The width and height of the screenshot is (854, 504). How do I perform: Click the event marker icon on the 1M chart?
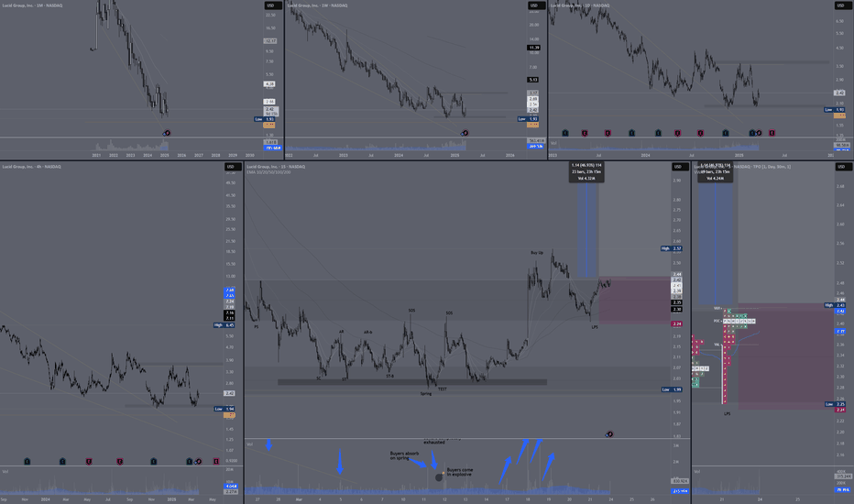coord(167,133)
